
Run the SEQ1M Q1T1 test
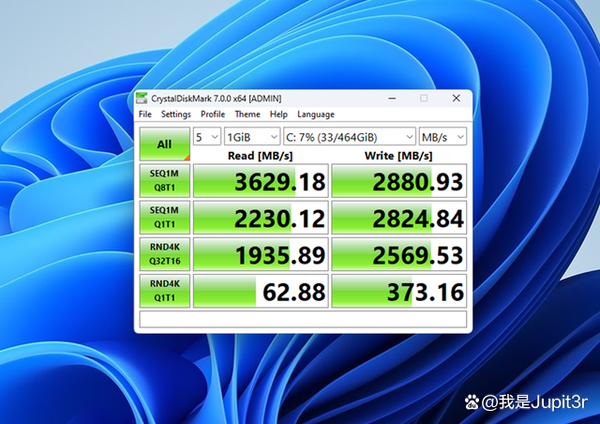pyautogui.click(x=164, y=218)
